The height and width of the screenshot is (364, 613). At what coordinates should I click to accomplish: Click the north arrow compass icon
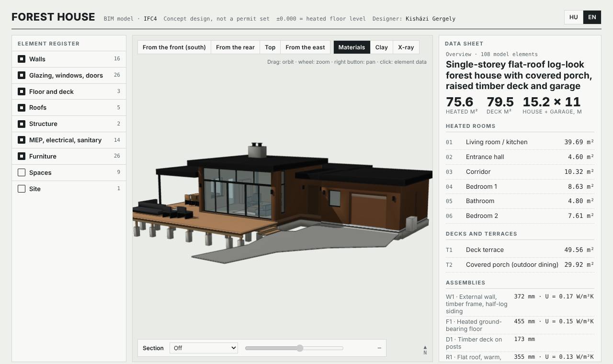tap(425, 350)
